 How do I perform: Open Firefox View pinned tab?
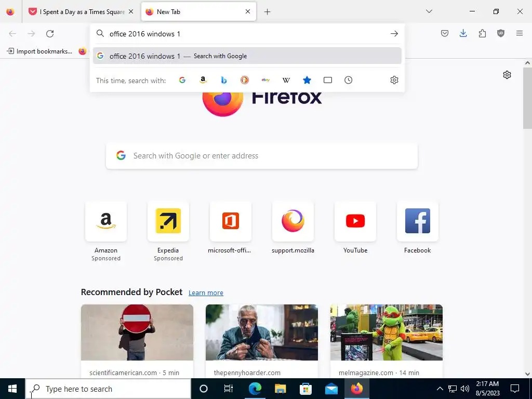pyautogui.click(x=10, y=12)
